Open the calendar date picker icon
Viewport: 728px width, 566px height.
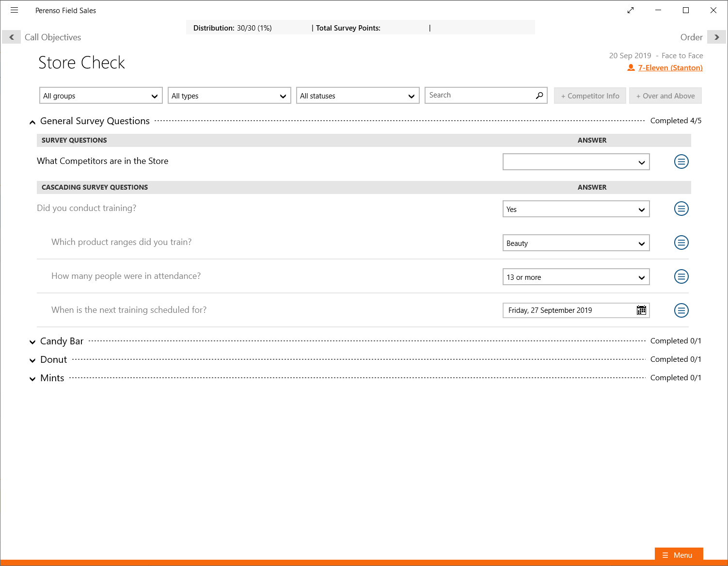tap(641, 310)
